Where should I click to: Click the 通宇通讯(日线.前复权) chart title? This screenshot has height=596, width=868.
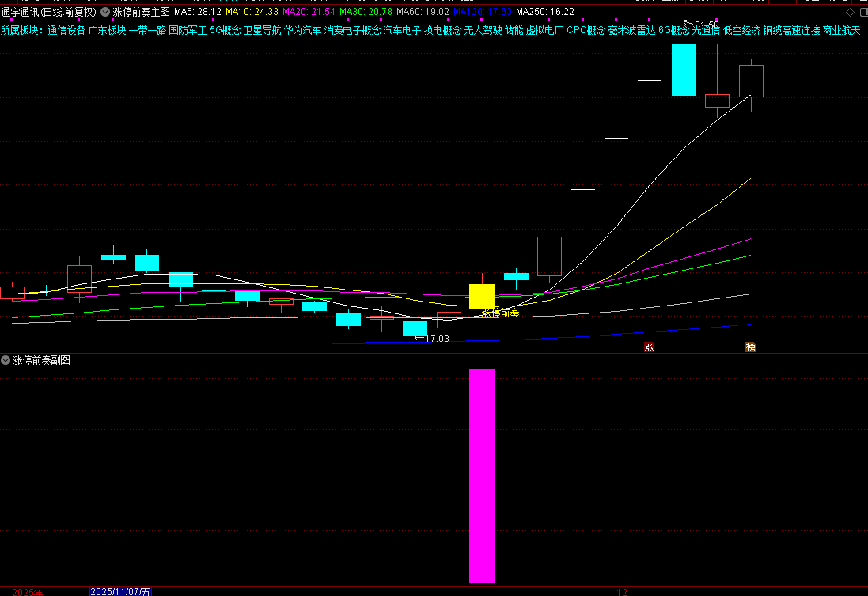point(49,12)
